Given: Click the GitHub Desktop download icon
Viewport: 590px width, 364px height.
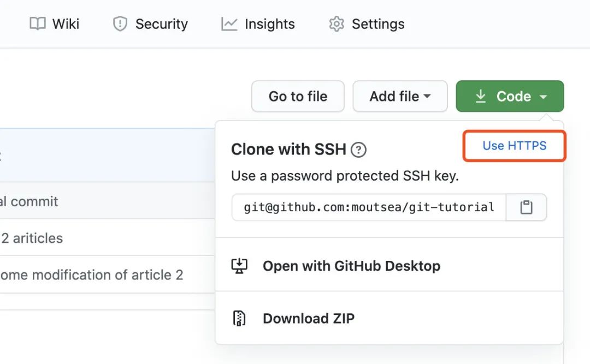Looking at the screenshot, I should point(239,266).
